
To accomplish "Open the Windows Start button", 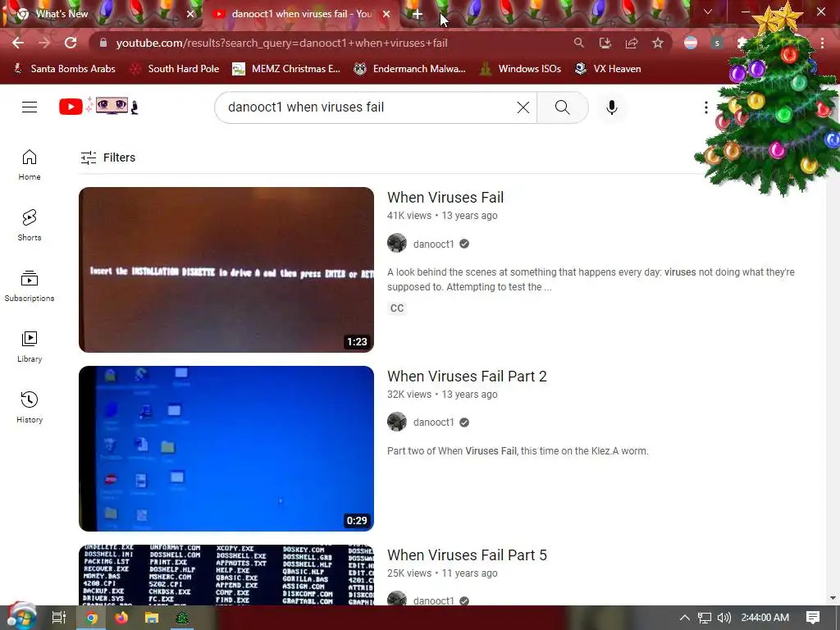I will pyautogui.click(x=21, y=617).
